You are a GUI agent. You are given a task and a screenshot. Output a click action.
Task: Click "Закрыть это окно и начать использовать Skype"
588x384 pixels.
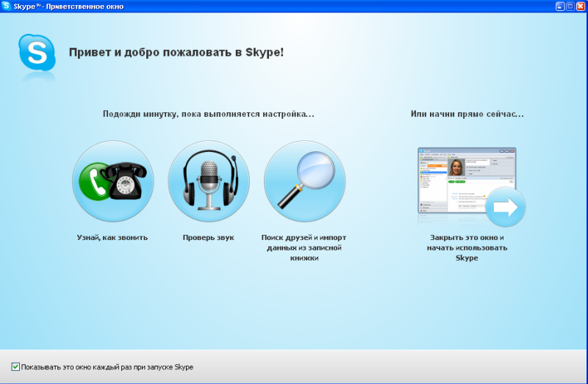[x=467, y=247]
